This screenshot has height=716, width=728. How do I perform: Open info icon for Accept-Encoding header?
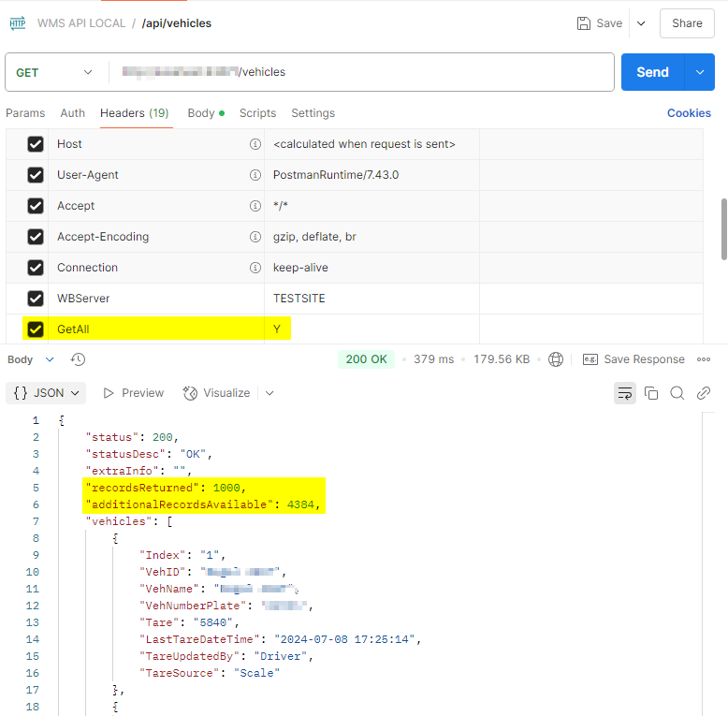[x=255, y=237]
